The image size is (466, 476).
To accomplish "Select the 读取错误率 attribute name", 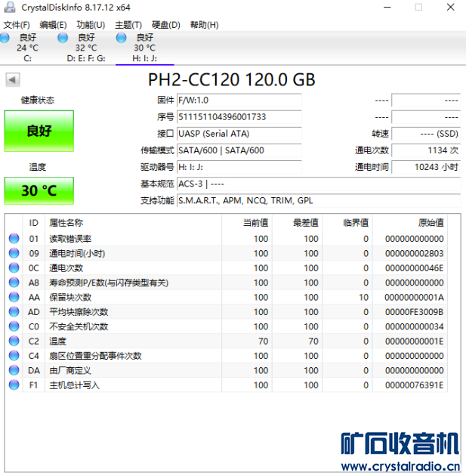I will pos(70,239).
